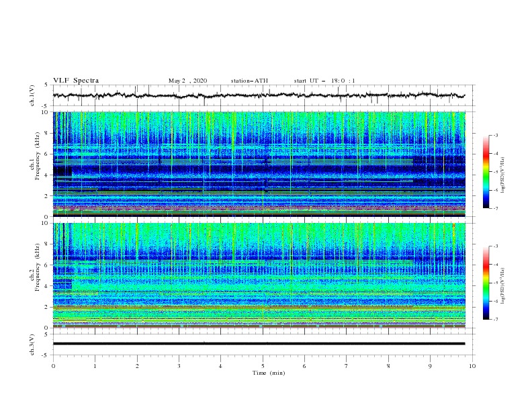Click the "-7" tick on the ch.2 colorbar
Screen dimensions: 532x411
pos(496,320)
